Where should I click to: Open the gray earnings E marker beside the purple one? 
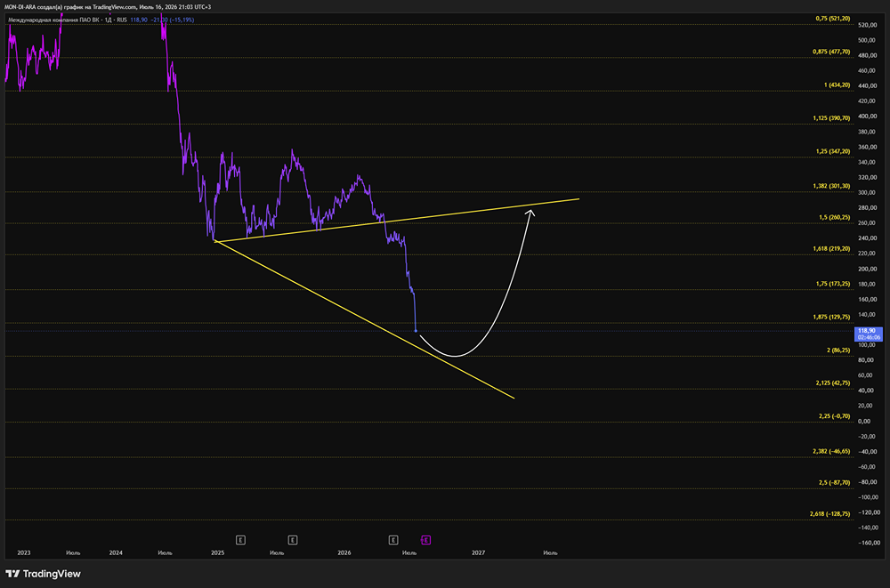click(393, 540)
